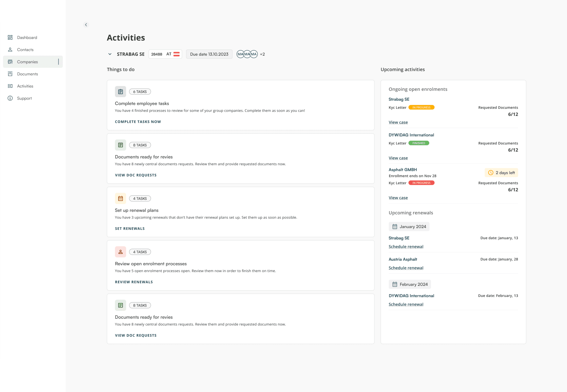Click 4 TASKS badge on Review open enrolment processes

point(140,252)
